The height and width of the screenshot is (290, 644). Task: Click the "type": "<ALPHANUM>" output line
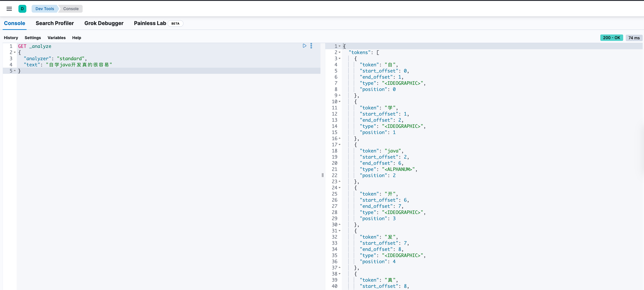pos(388,169)
